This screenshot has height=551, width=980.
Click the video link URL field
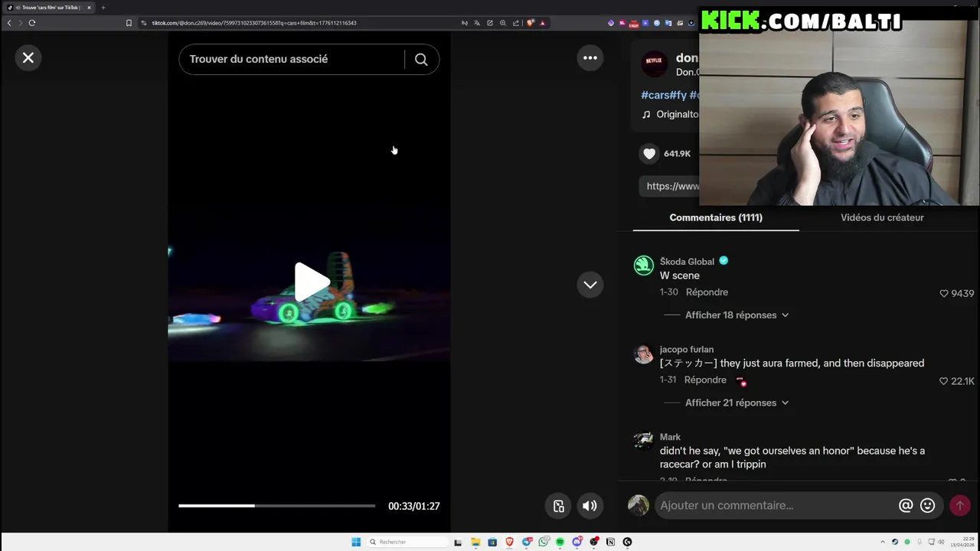tap(670, 186)
